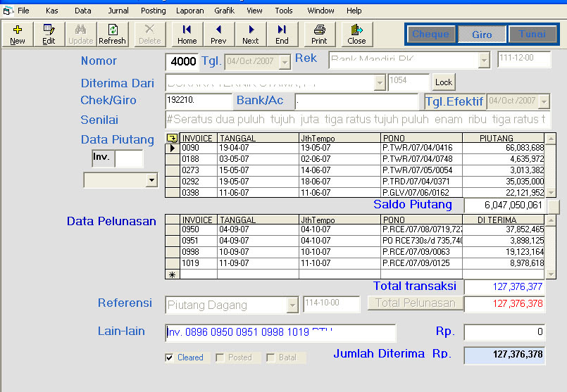The height and width of the screenshot is (392, 567).
Task: Open the Help menu
Action: point(354,11)
